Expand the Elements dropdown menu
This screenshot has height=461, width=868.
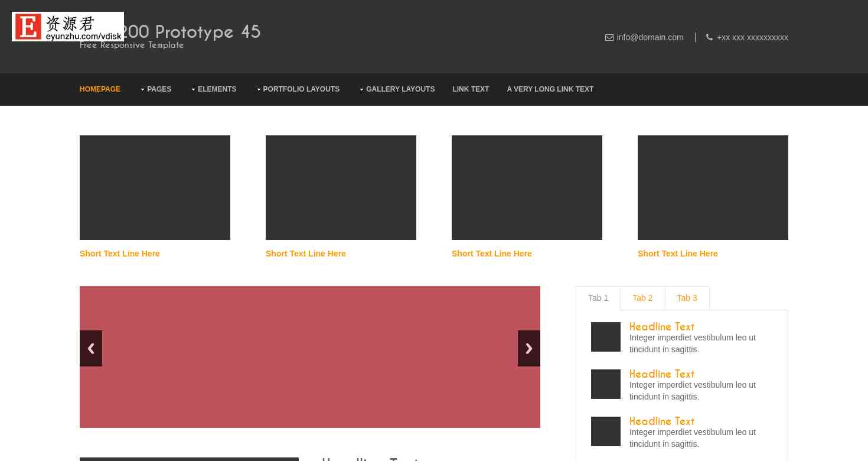(x=214, y=89)
